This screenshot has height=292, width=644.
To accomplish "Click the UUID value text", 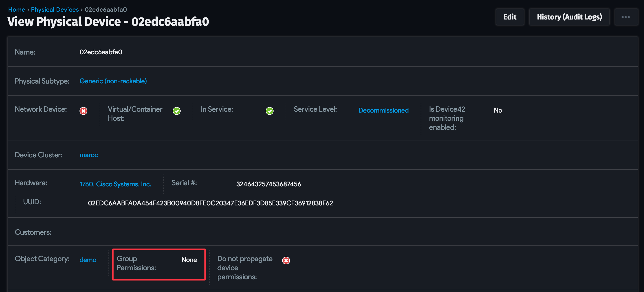I will pos(210,203).
